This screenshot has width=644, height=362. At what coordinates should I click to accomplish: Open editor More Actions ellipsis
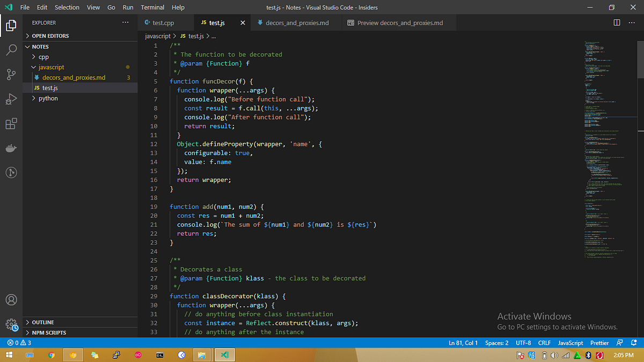tap(632, 23)
